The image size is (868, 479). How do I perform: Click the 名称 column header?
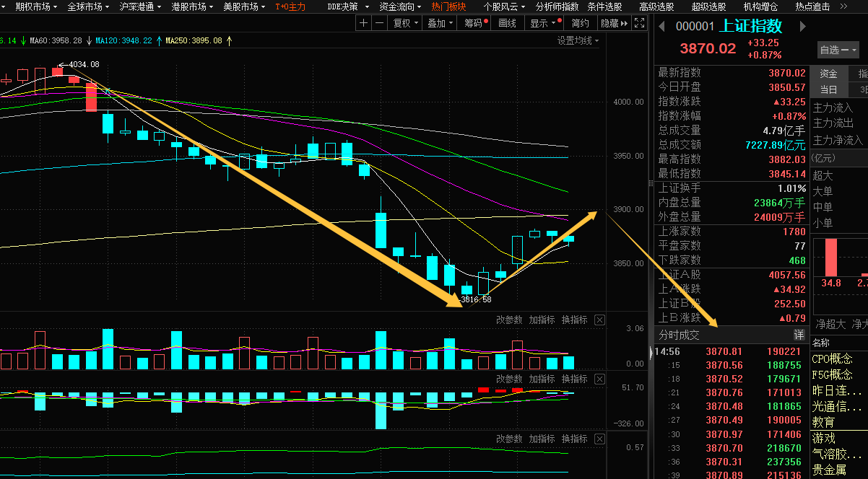click(x=821, y=343)
